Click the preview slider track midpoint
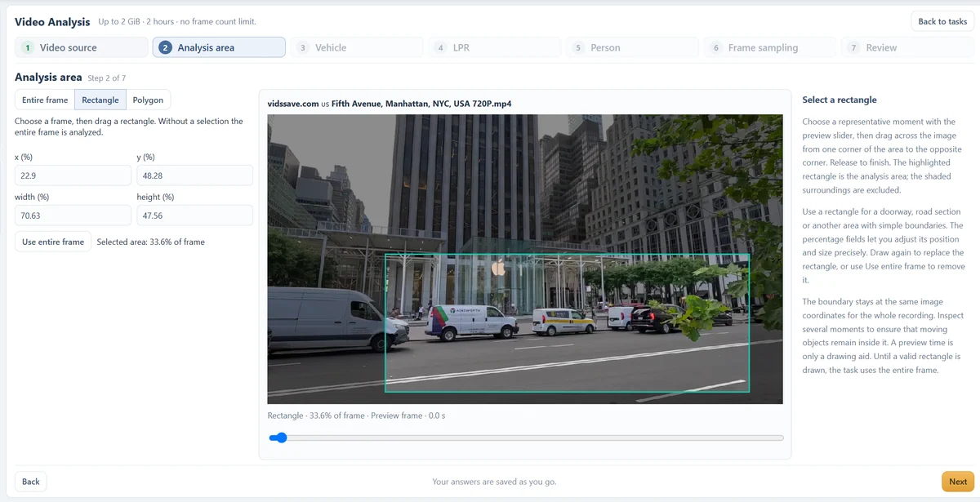 (x=526, y=438)
